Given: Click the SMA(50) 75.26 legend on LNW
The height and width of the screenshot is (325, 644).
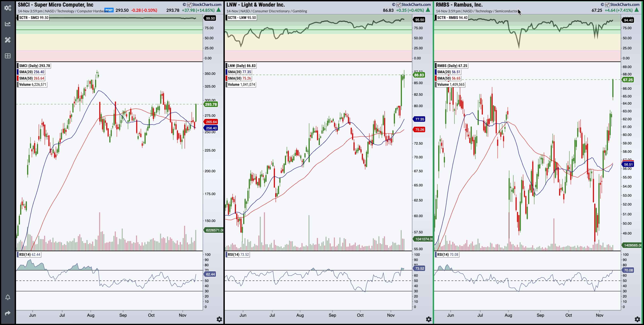Looking at the screenshot, I should (239, 78).
